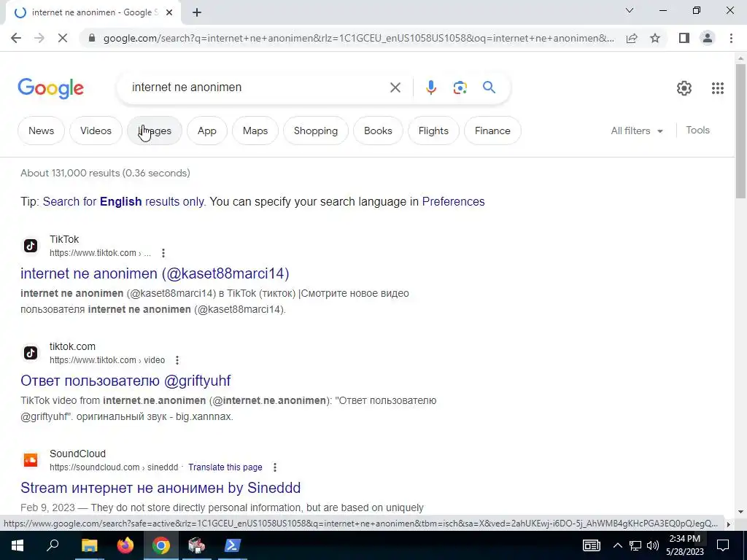Open the 'internet ne anonimen (@kaset88marci14)' result
The height and width of the screenshot is (560, 747).
[155, 273]
